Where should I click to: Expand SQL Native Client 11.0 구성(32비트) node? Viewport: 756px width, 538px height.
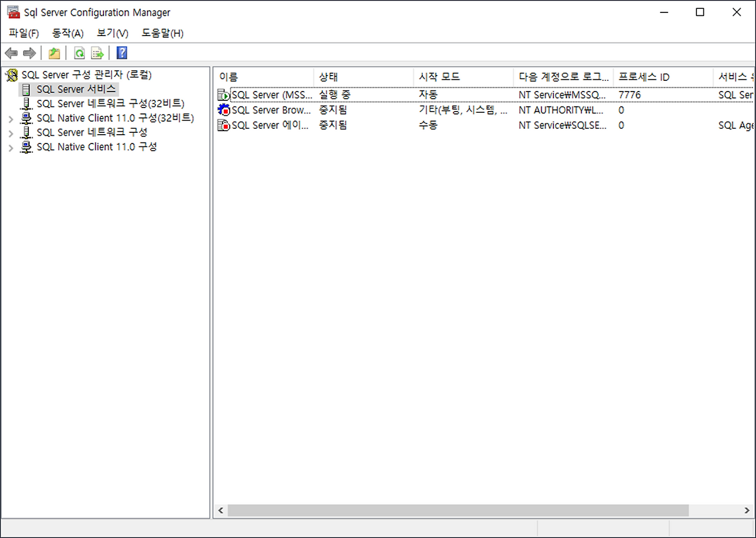click(x=11, y=118)
